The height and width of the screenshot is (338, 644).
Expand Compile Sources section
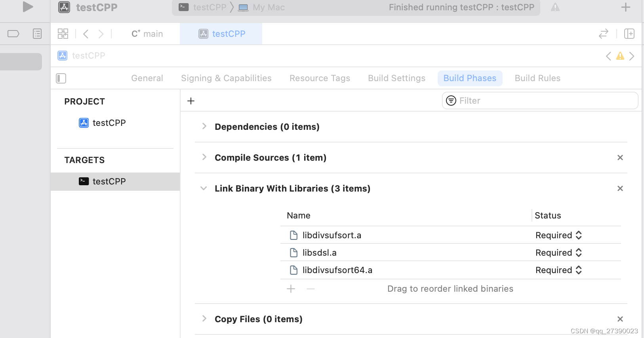[x=204, y=157]
